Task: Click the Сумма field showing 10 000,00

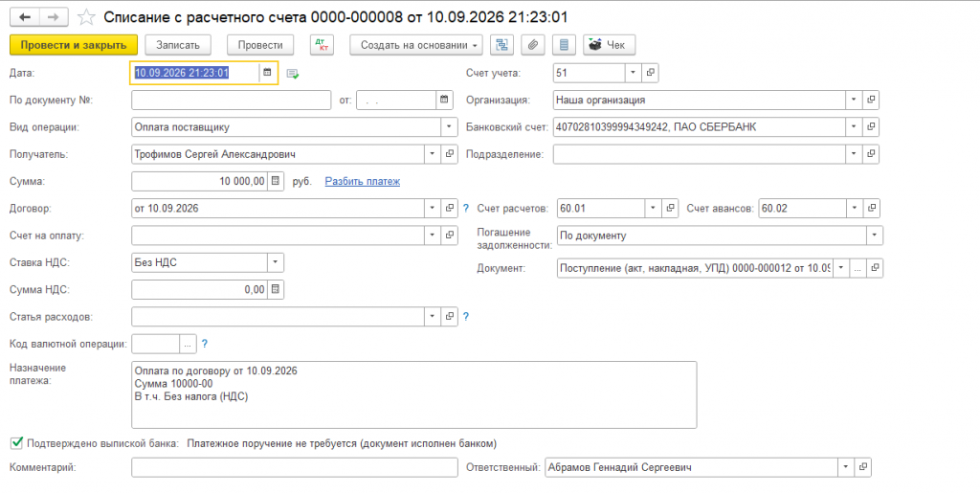Action: pyautogui.click(x=200, y=181)
